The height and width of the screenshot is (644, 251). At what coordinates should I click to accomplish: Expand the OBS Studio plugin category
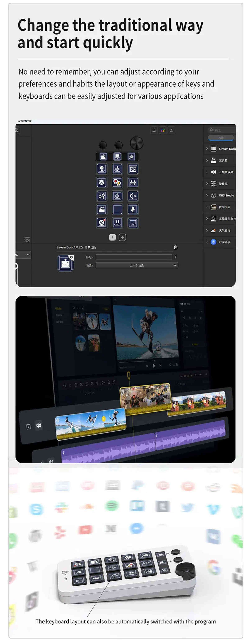[220, 195]
